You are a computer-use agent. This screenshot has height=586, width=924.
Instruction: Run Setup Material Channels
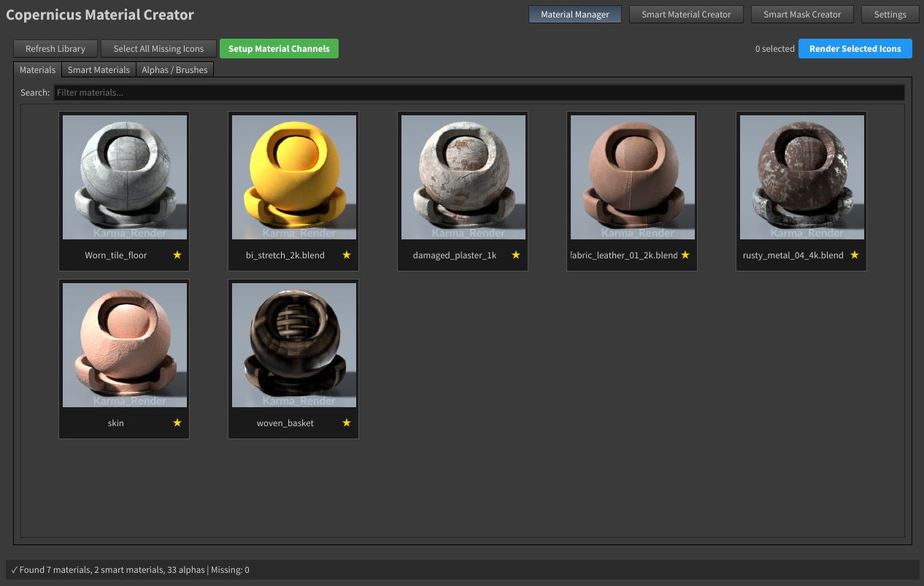[x=279, y=48]
